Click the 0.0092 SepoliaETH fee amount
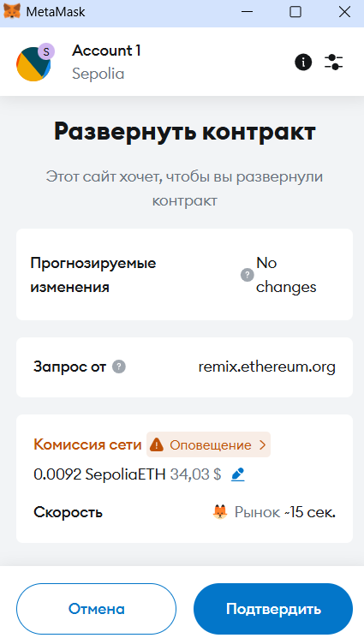The height and width of the screenshot is (644, 364). pos(99,474)
